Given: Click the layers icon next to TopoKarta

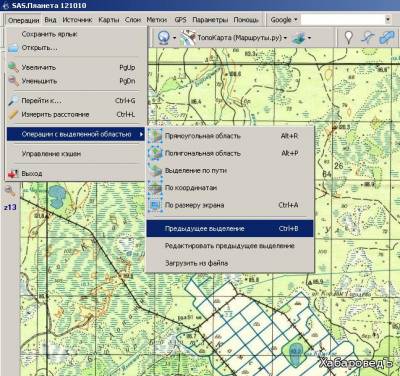Looking at the screenshot, I should 299,38.
